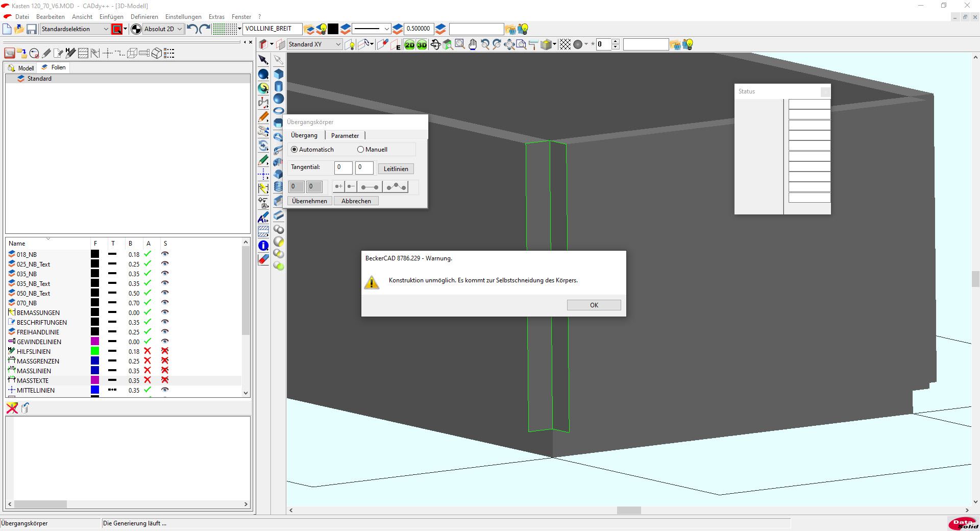This screenshot has width=980, height=531.
Task: Click OK in the warning dialog
Action: (x=594, y=305)
